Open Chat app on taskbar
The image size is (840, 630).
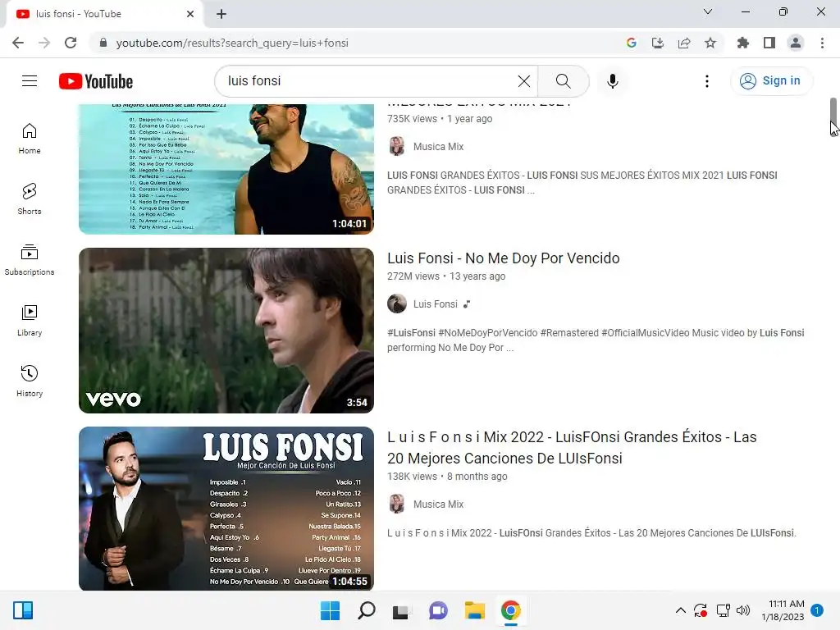coord(438,610)
